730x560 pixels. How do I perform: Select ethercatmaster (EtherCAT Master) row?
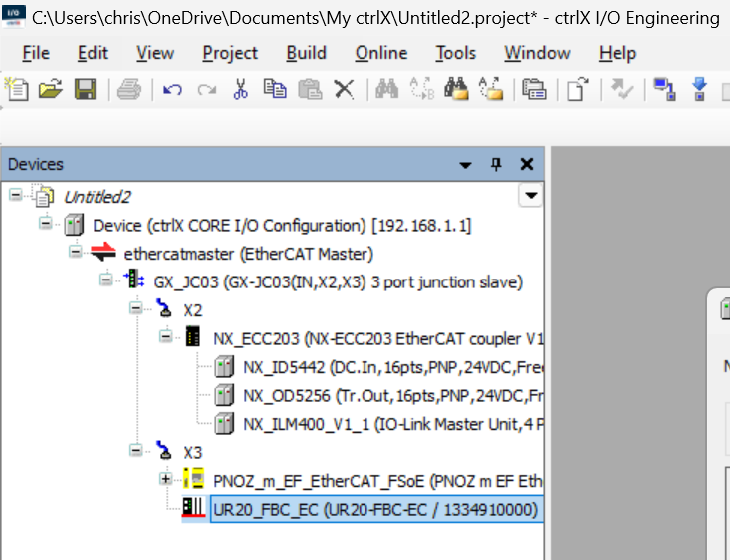click(248, 254)
